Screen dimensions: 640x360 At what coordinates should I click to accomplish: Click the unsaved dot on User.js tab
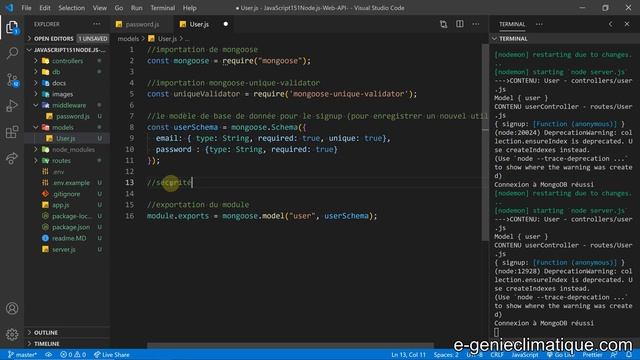[x=226, y=24]
